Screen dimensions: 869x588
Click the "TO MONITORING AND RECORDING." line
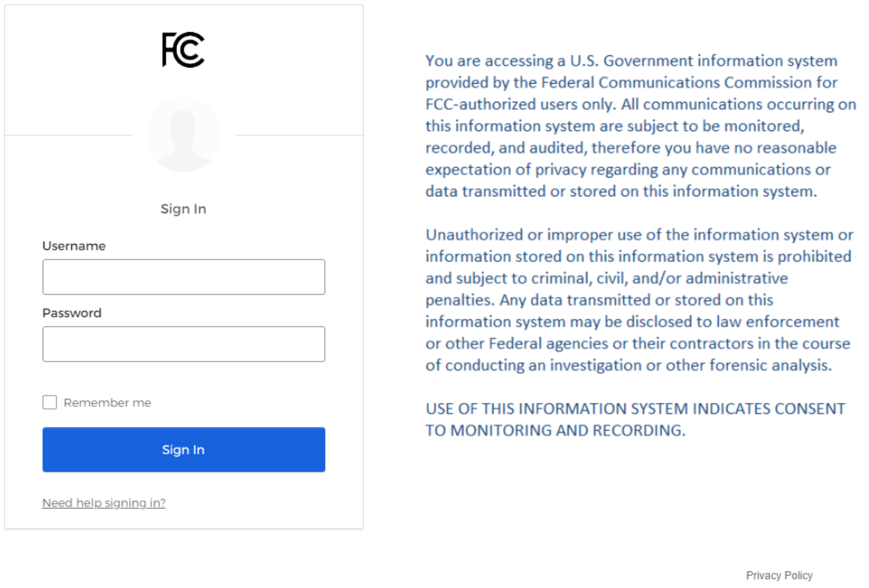[x=555, y=430]
